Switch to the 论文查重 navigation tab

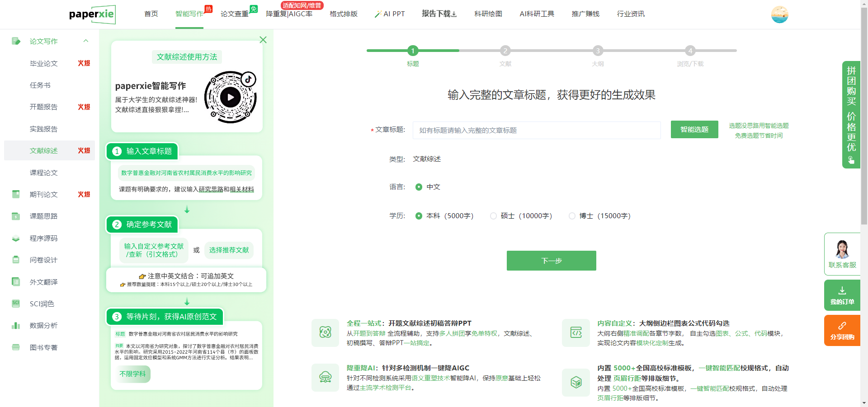(234, 14)
